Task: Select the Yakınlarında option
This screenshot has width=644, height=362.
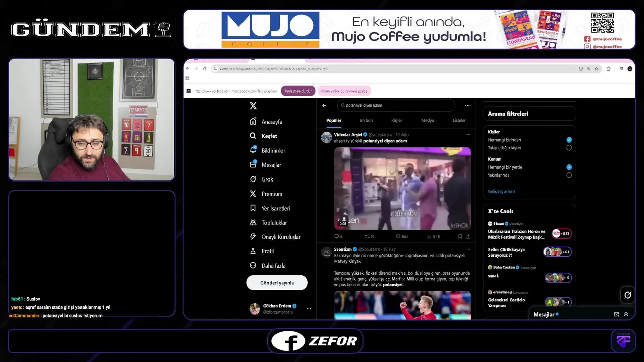Action: point(569,175)
